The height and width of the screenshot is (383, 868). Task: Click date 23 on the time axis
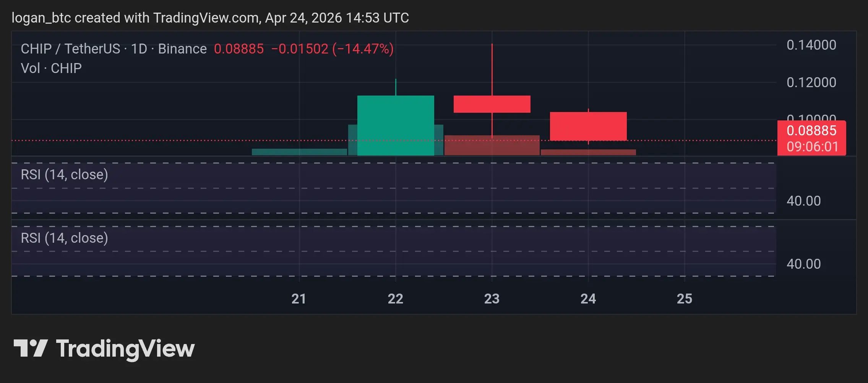click(x=492, y=299)
